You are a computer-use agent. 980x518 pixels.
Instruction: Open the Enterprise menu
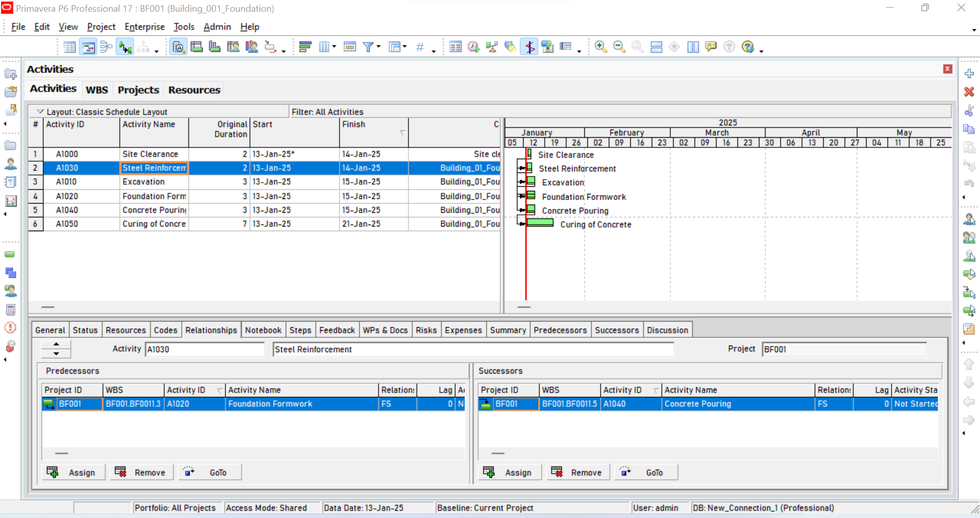pos(144,27)
